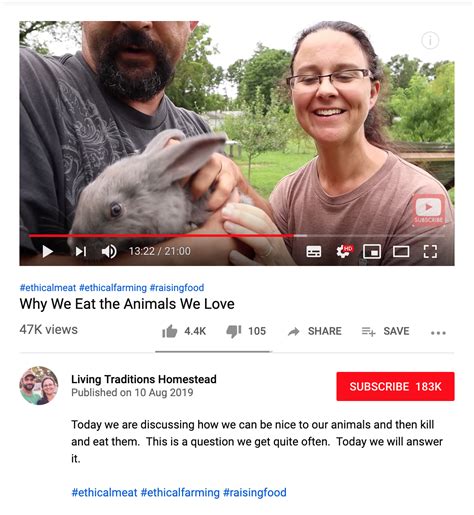Image resolution: width=474 pixels, height=515 pixels.
Task: Share this video
Action: coord(315,331)
